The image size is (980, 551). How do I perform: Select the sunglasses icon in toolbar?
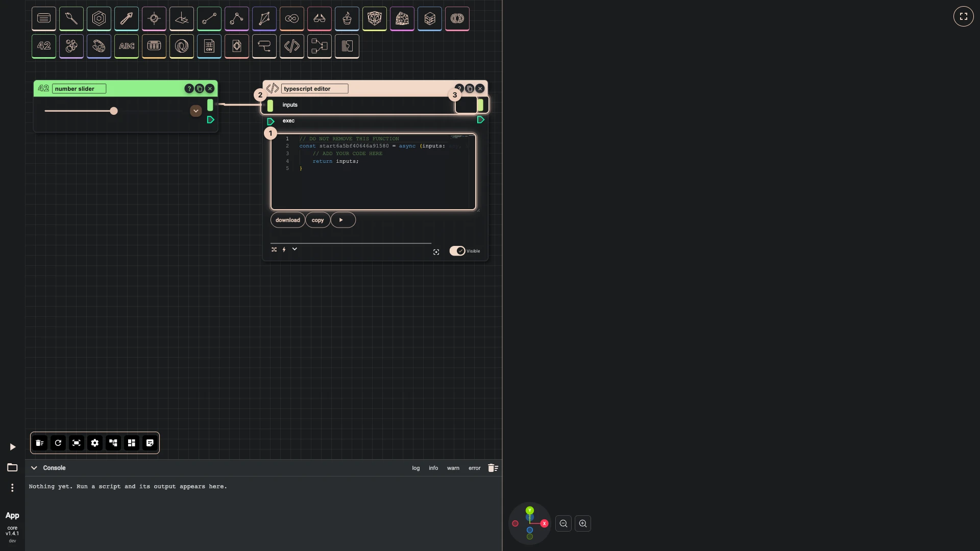[320, 18]
